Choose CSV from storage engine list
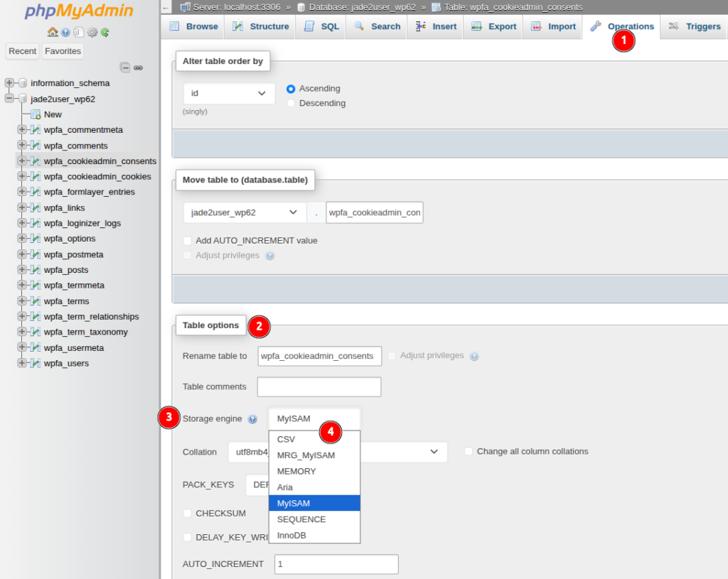This screenshot has height=579, width=728. [x=314, y=439]
